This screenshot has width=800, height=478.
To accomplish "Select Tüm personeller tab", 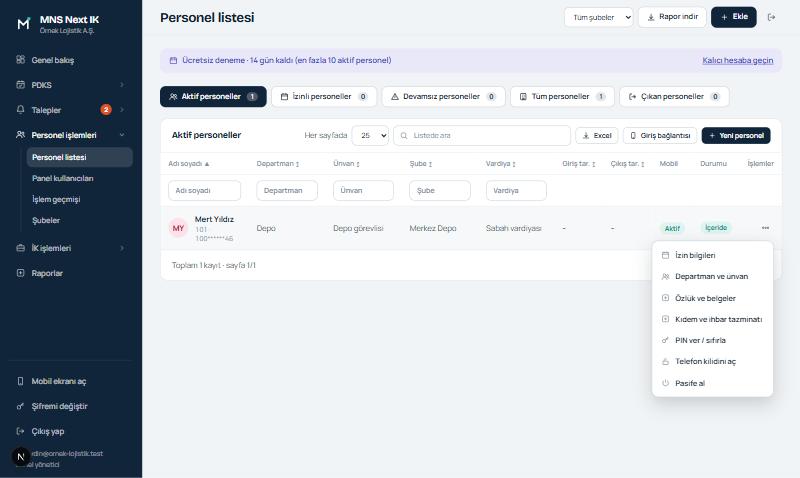I will [562, 96].
